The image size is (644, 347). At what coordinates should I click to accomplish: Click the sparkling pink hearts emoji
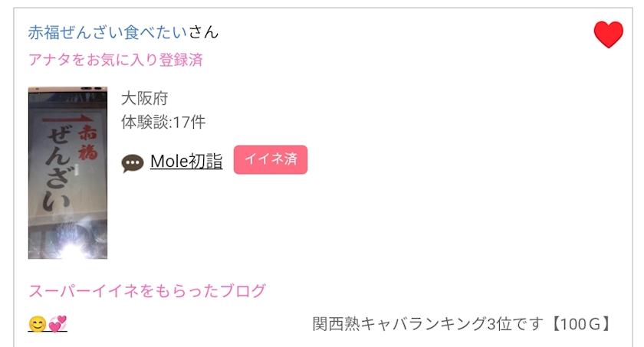58,324
